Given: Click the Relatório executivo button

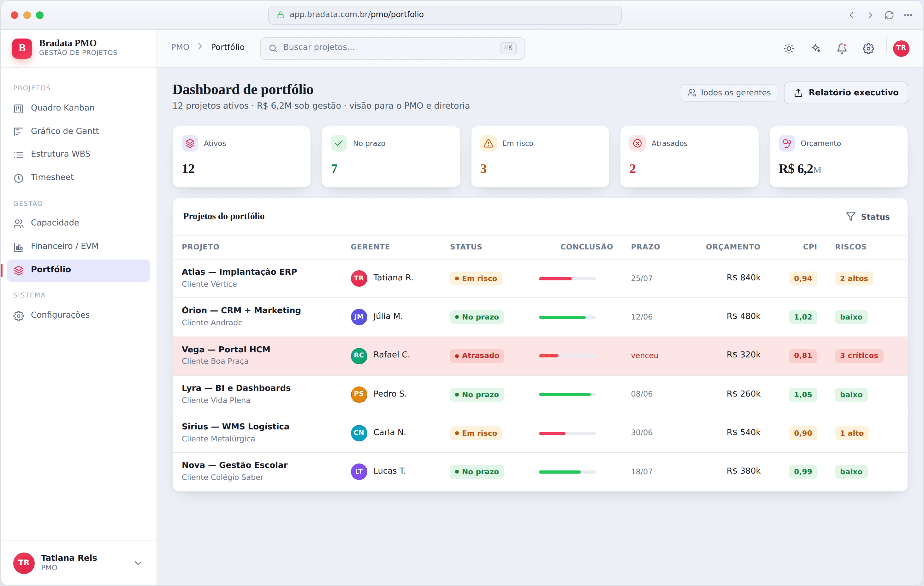Looking at the screenshot, I should (x=846, y=93).
